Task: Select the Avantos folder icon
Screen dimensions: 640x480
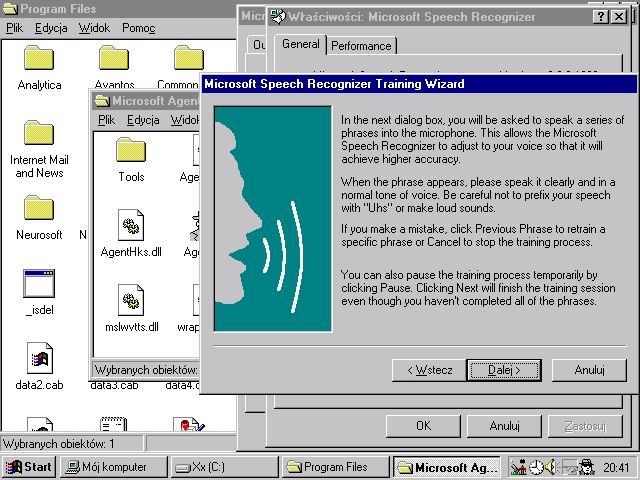Action: pyautogui.click(x=114, y=58)
